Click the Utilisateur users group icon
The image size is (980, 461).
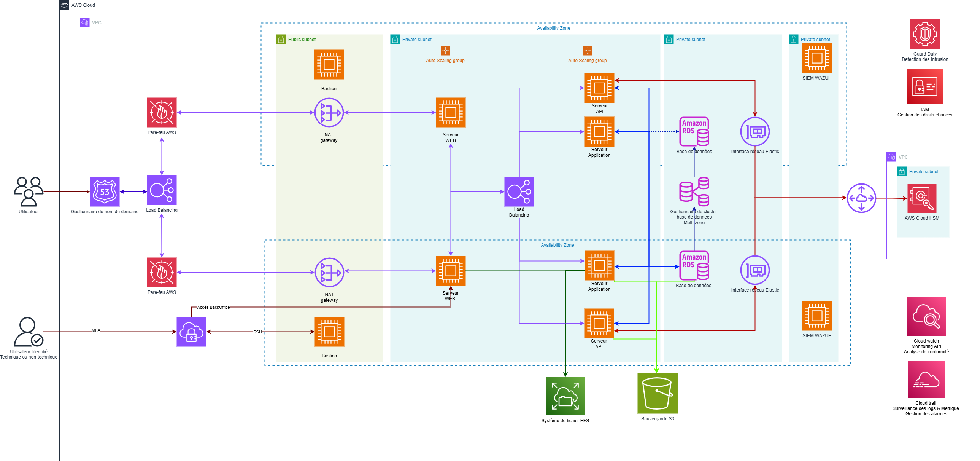click(29, 191)
